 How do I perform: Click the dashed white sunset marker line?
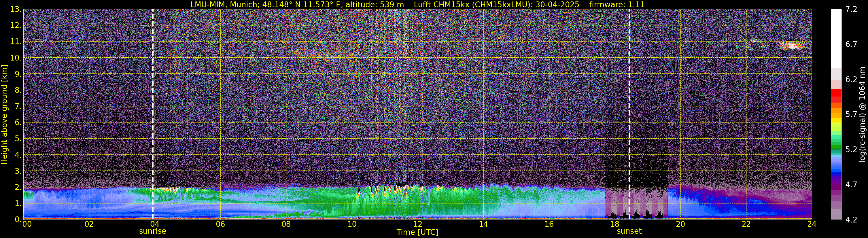629,114
